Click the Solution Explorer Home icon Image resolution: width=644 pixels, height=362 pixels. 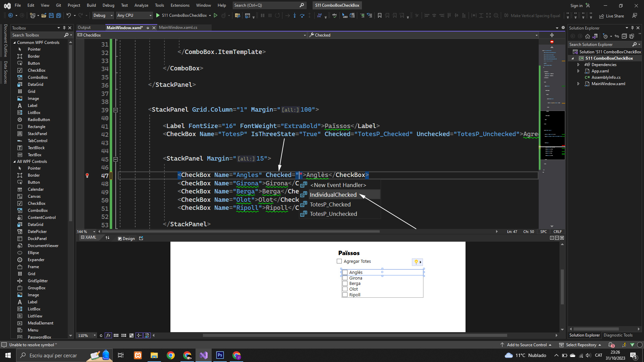pyautogui.click(x=587, y=36)
